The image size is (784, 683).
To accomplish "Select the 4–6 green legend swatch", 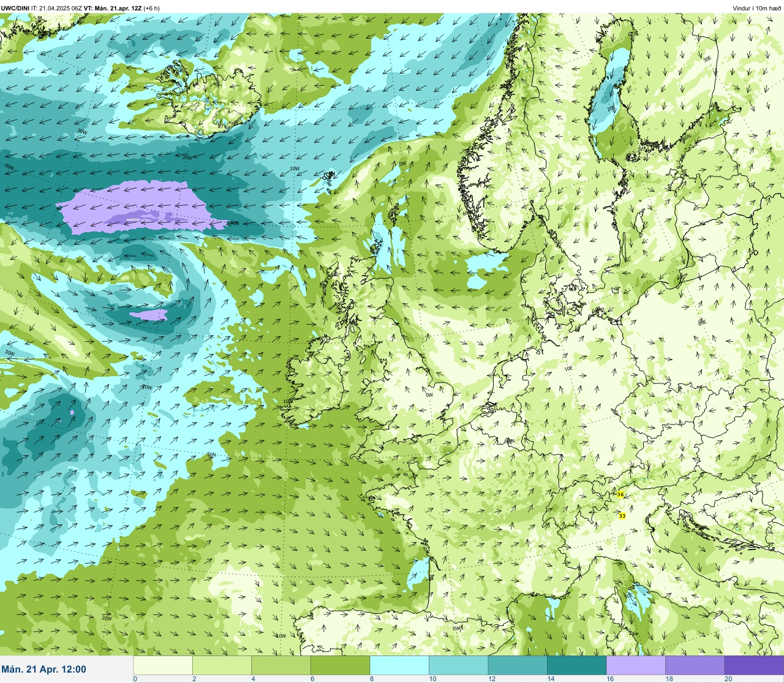I will click(x=281, y=665).
